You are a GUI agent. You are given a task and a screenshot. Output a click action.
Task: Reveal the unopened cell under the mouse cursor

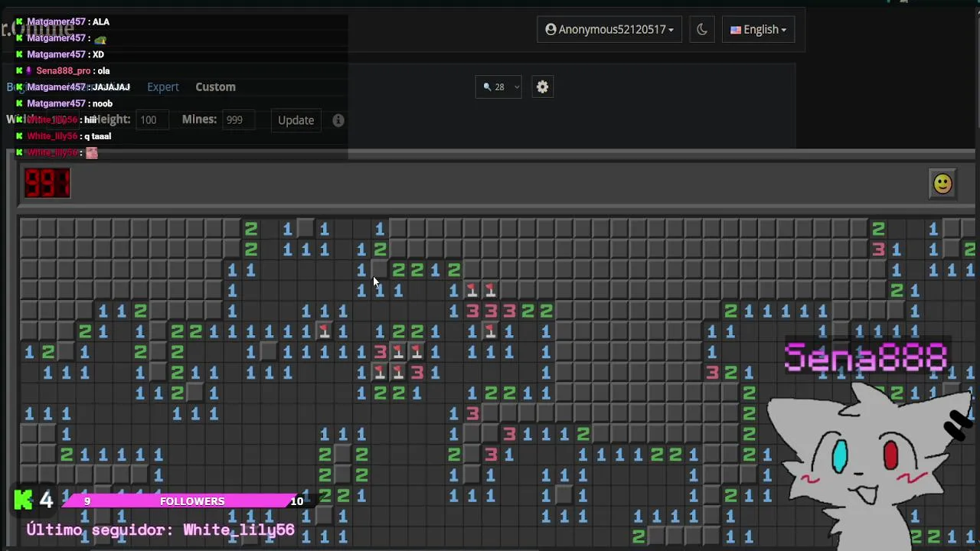(x=380, y=269)
